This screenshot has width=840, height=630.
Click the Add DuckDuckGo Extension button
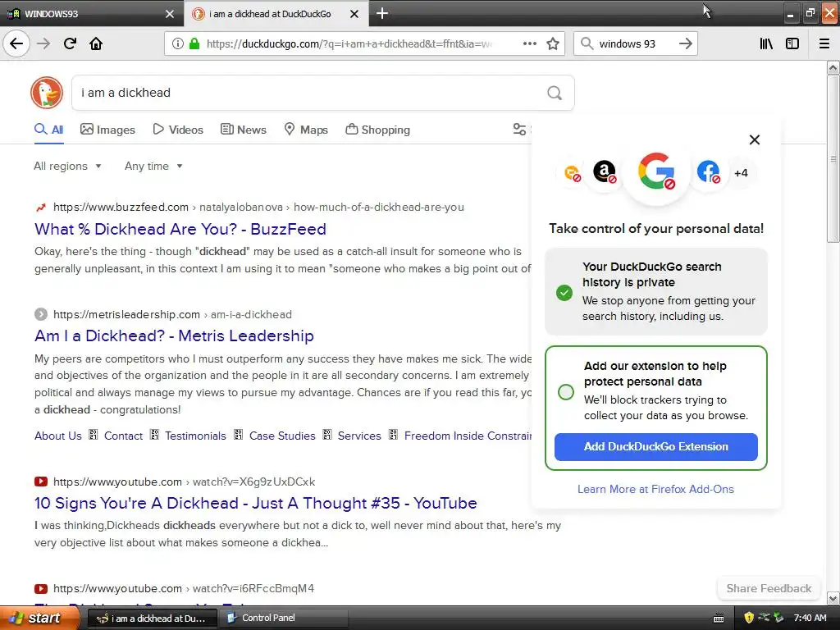tap(655, 447)
